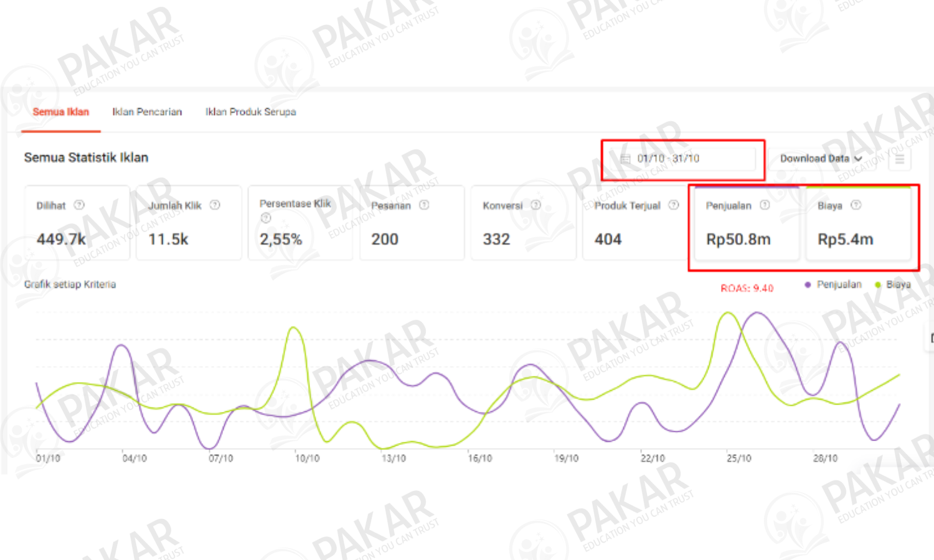
Task: Click the green Biaya legend dot
Action: pos(878,285)
